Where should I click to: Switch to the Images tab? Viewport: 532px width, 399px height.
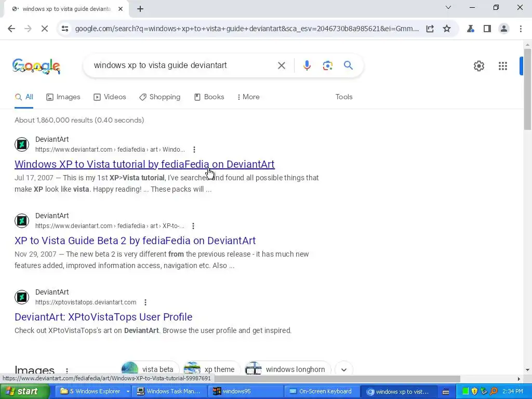click(63, 97)
